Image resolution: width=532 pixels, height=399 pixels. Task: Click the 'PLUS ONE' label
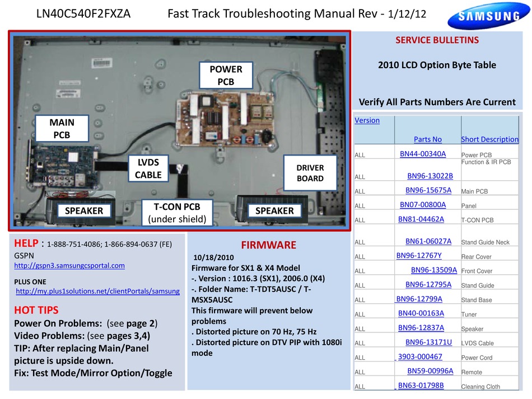coord(30,282)
